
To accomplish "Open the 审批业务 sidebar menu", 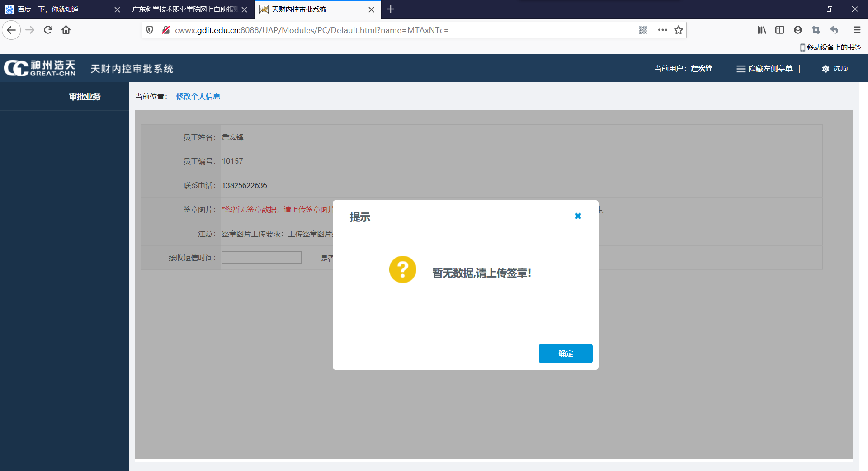I will pos(85,97).
